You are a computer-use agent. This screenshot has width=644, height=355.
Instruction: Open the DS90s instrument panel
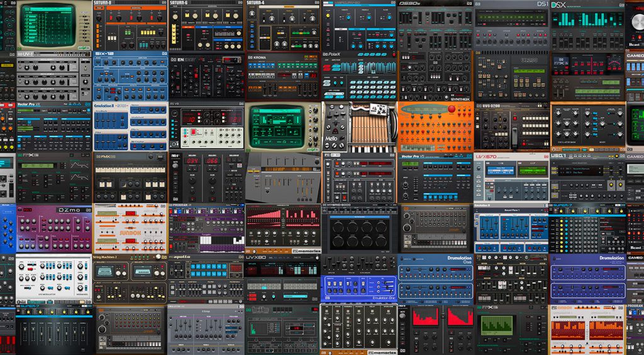(435, 25)
